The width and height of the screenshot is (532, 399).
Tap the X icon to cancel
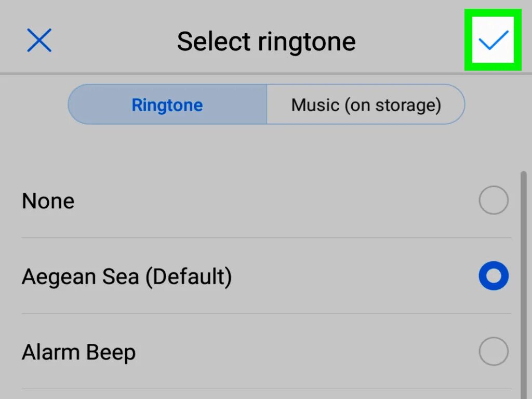click(39, 41)
